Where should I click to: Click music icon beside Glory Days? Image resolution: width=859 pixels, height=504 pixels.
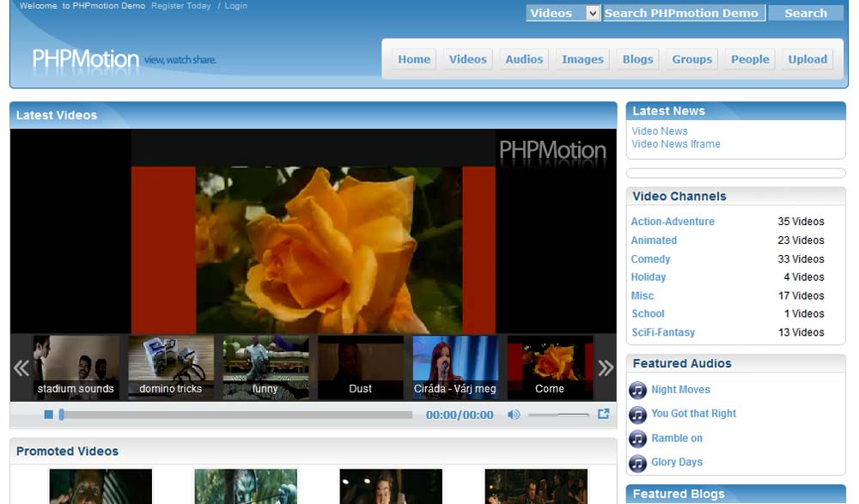[637, 463]
